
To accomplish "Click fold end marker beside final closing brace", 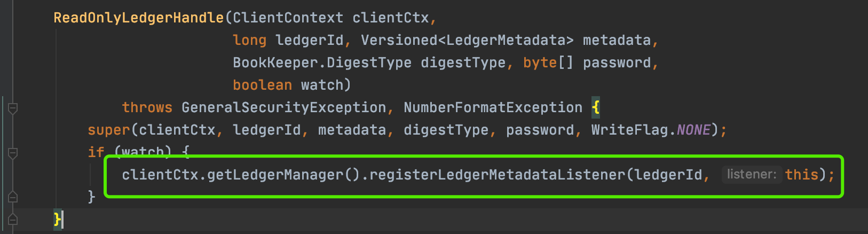I will coord(13,219).
